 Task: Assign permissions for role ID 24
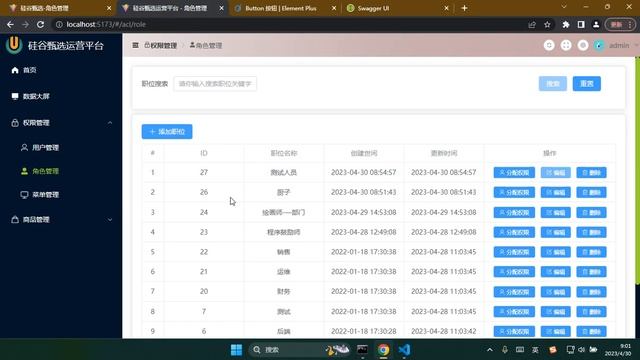(514, 212)
